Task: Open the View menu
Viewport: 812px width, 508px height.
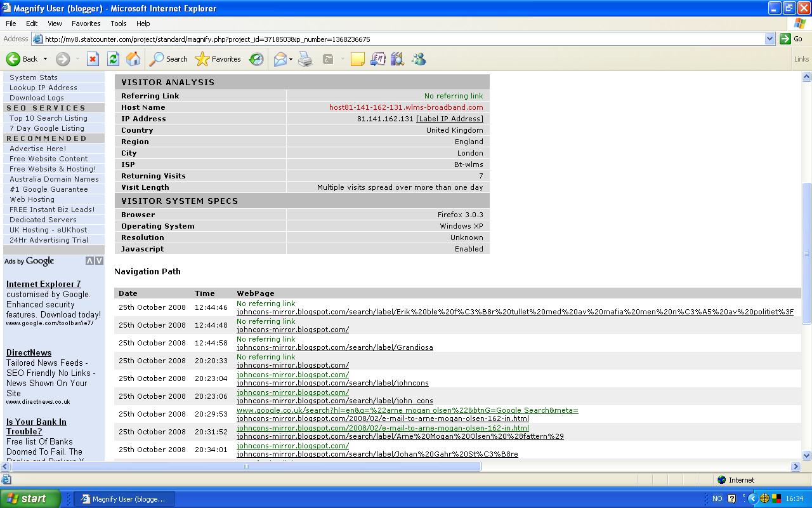Action: (x=55, y=23)
